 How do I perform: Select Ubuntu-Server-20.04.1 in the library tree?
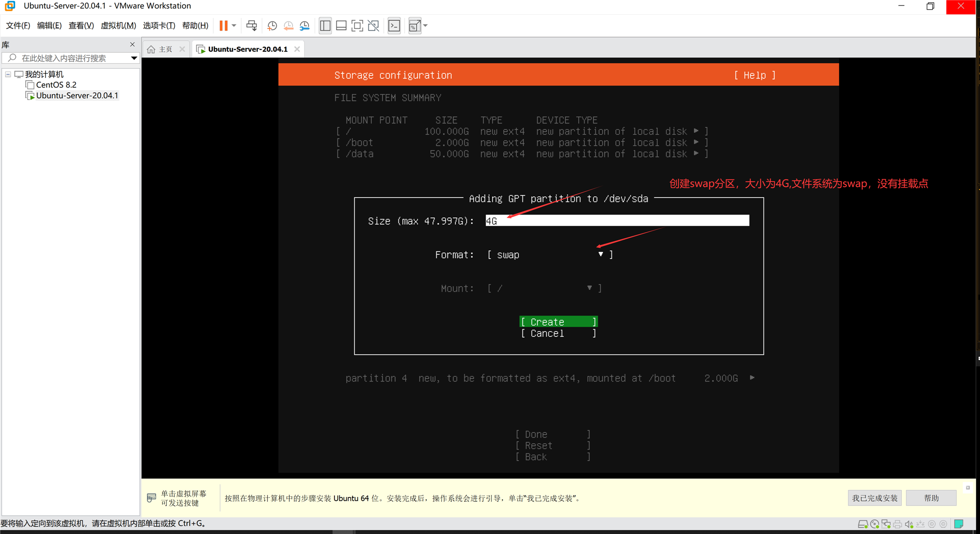(x=77, y=96)
